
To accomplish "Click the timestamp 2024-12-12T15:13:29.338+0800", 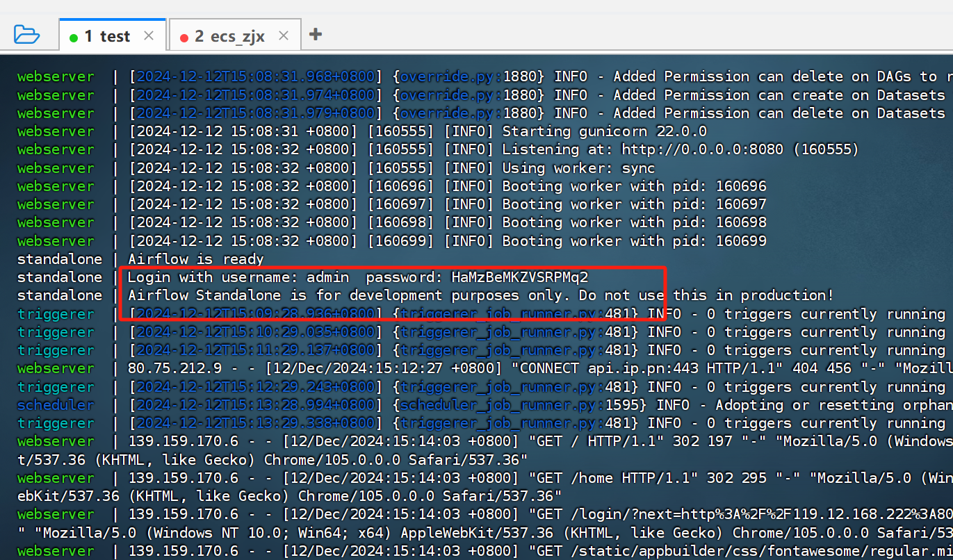I will pos(256,423).
